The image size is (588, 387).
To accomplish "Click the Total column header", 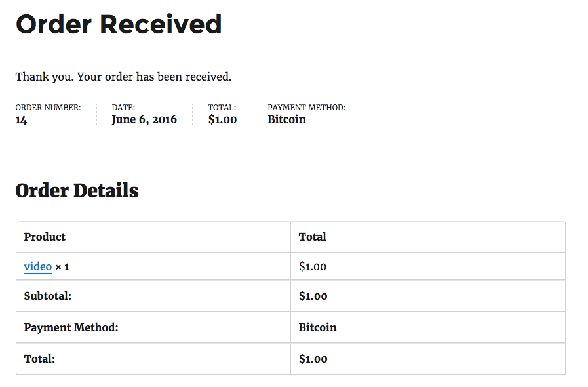I will point(313,237).
